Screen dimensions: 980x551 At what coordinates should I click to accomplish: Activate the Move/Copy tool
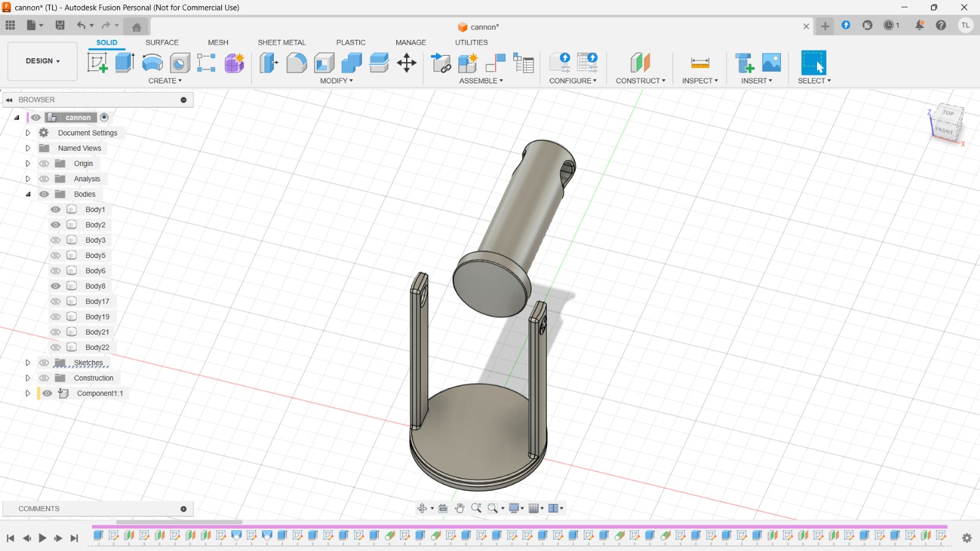click(x=407, y=63)
